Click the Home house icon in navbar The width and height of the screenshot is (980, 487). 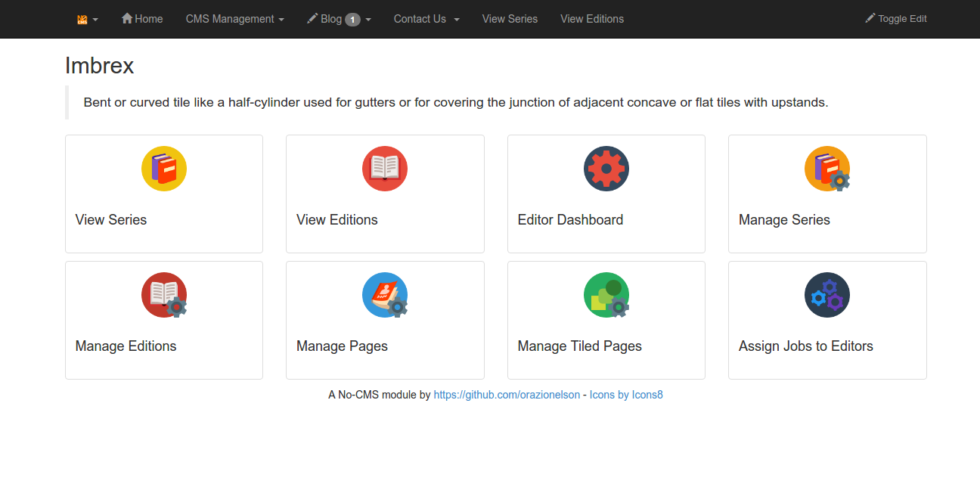[x=126, y=19]
